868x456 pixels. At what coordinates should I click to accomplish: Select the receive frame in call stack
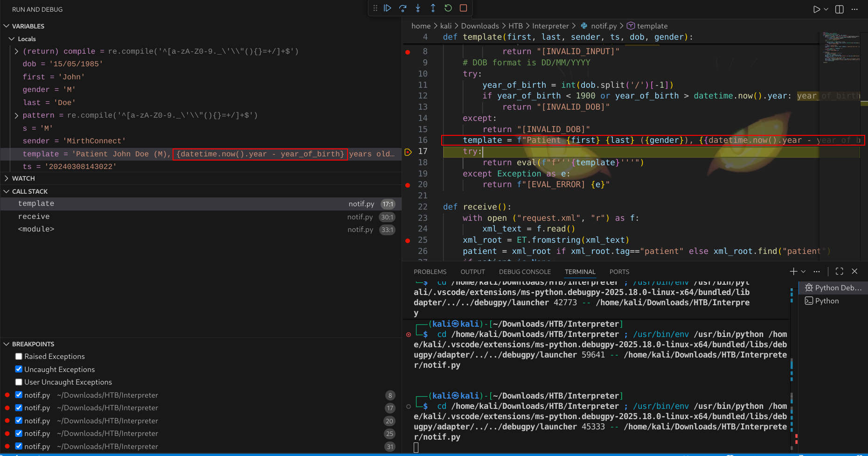pos(34,217)
